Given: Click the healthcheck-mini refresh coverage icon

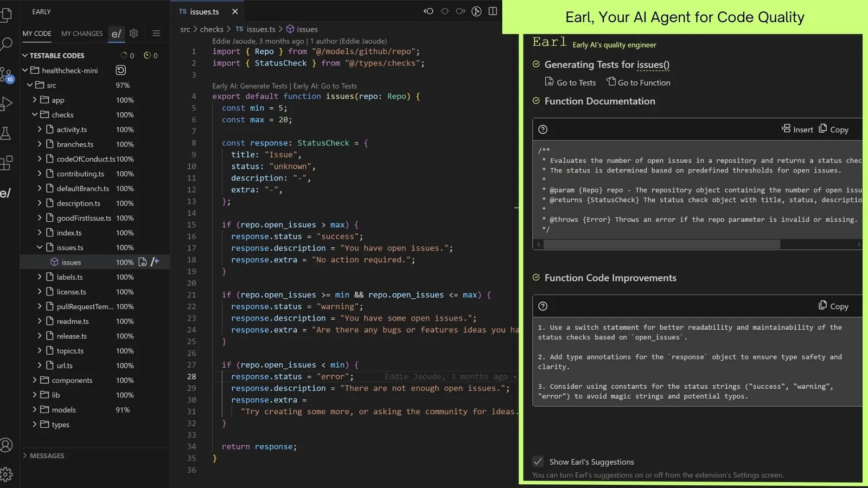Looking at the screenshot, I should tap(120, 70).
